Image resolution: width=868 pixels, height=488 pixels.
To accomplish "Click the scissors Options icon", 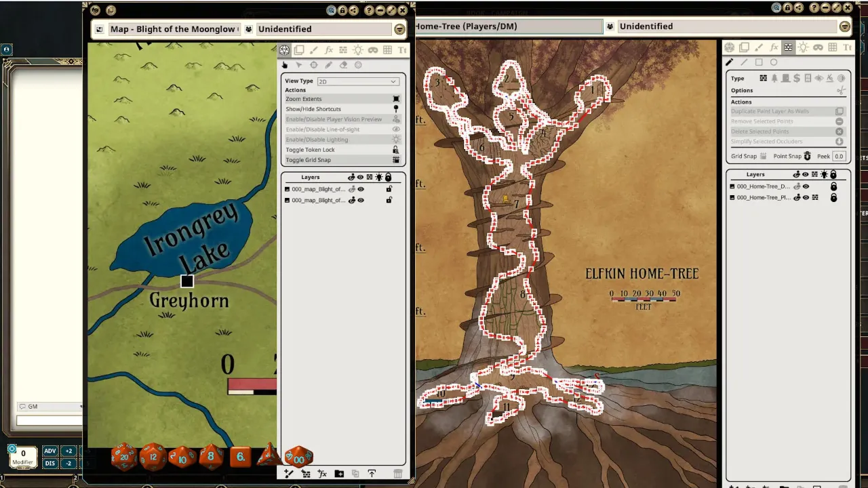I will coord(841,90).
